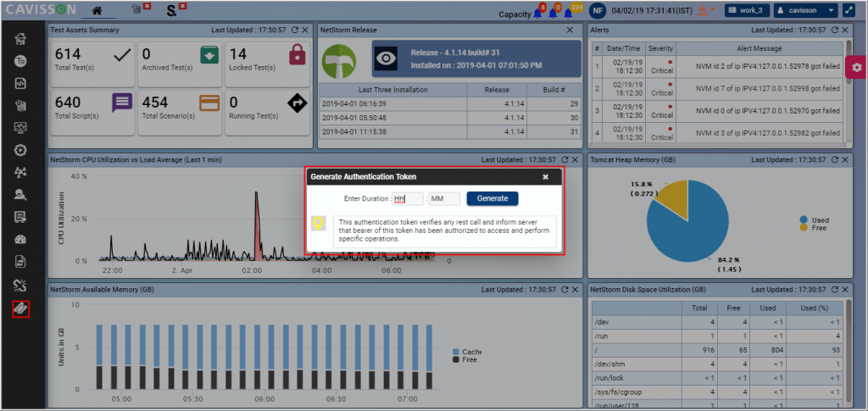Click the green Archived Test(s) icon
Screen dimensions: 868x411
209,55
